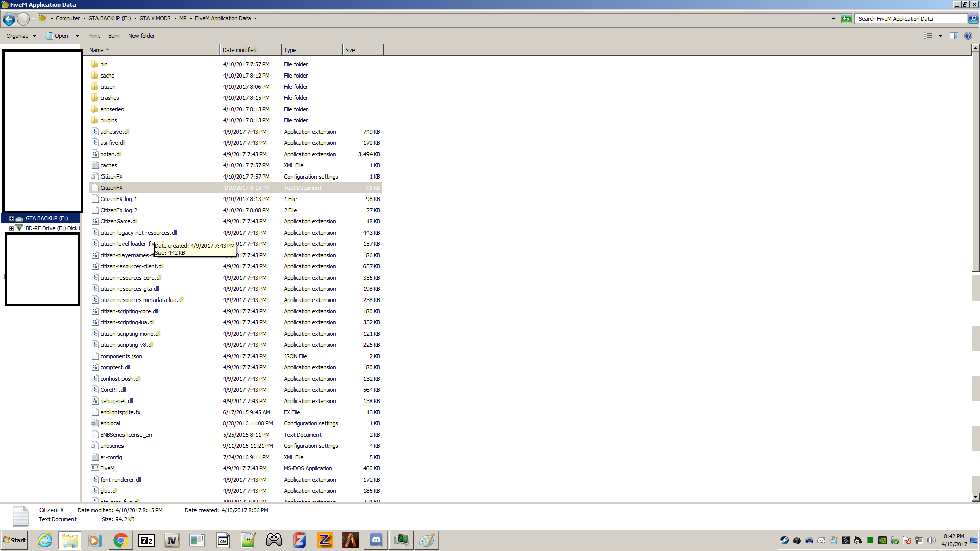Click the Show desktop tray button

pyautogui.click(x=974, y=540)
